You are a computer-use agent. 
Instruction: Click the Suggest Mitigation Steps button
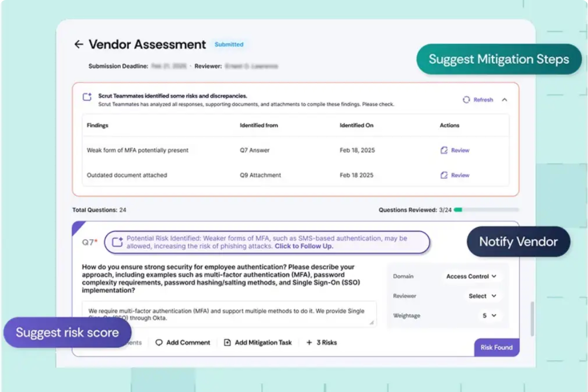(x=499, y=59)
